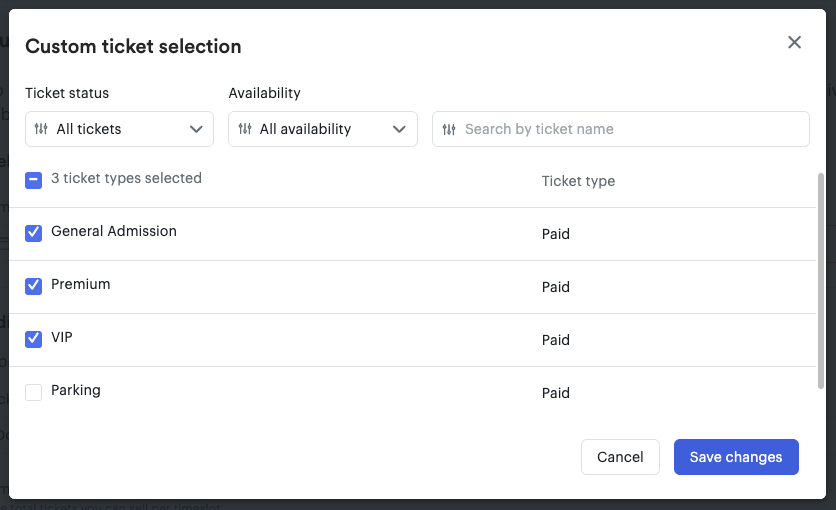Click the filter icon in Ticket status dropdown

click(41, 128)
